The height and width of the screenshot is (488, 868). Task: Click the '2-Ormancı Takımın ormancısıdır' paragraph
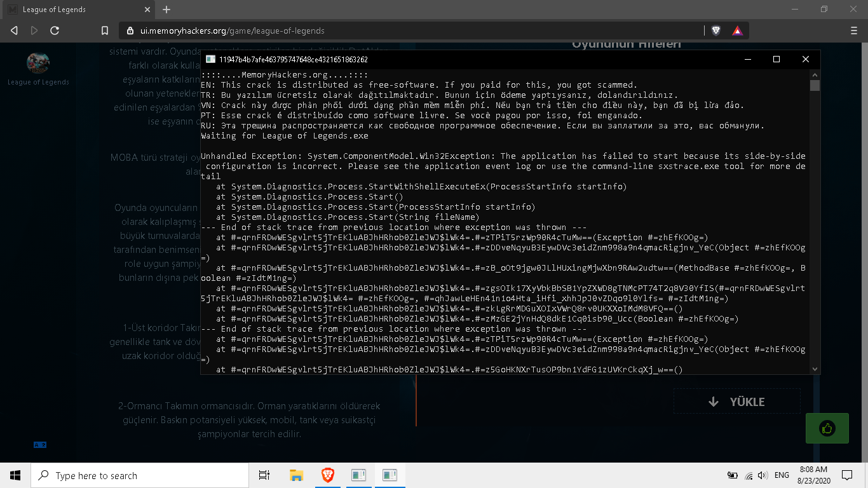click(x=249, y=419)
